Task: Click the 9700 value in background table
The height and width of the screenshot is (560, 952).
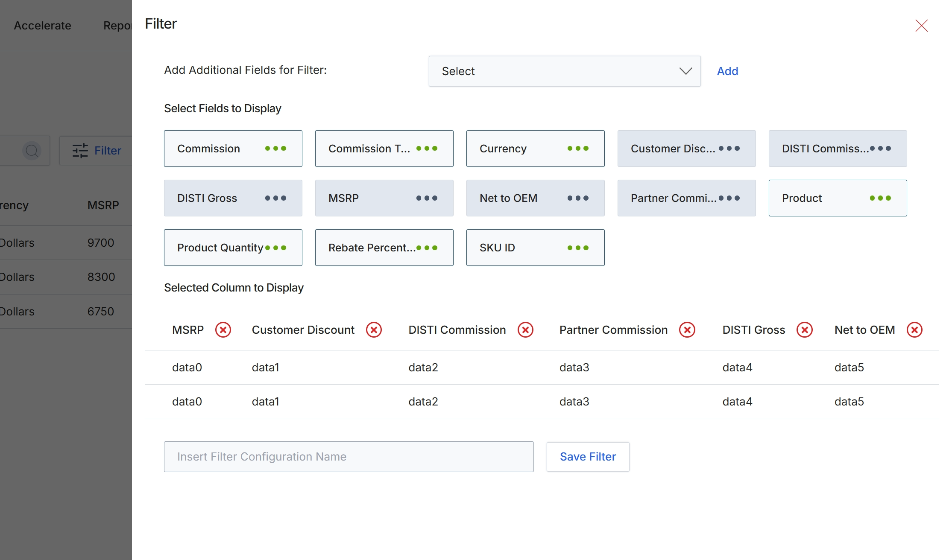Action: pos(101,243)
